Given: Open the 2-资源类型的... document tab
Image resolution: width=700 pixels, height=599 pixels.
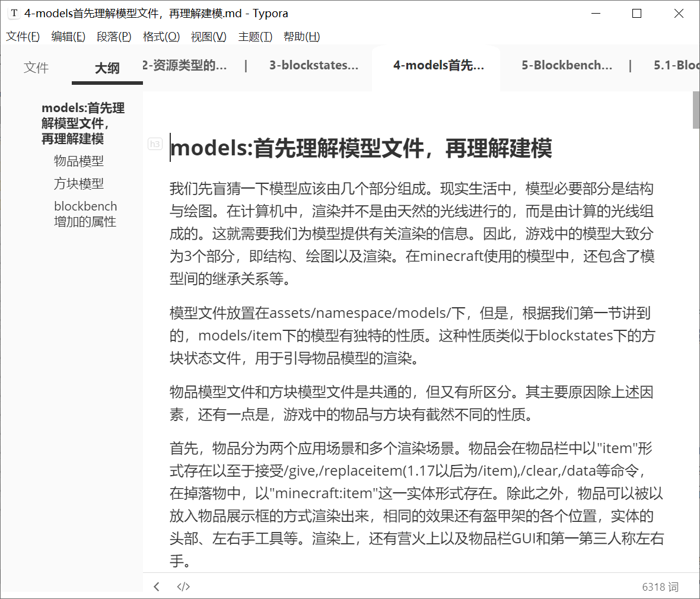Looking at the screenshot, I should click(x=185, y=65).
